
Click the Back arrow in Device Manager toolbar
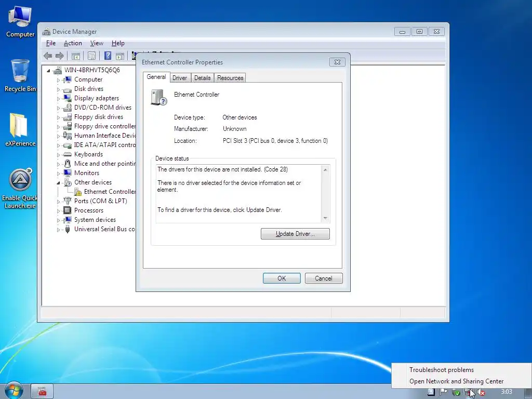click(48, 56)
